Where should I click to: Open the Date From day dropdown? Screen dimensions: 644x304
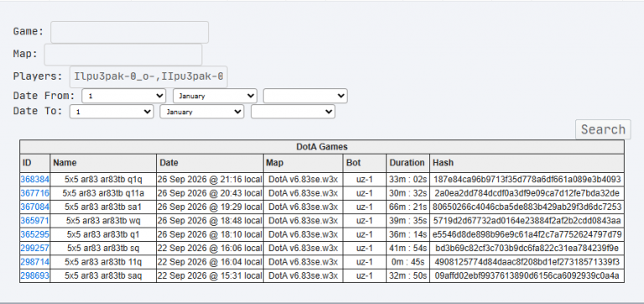tap(123, 96)
